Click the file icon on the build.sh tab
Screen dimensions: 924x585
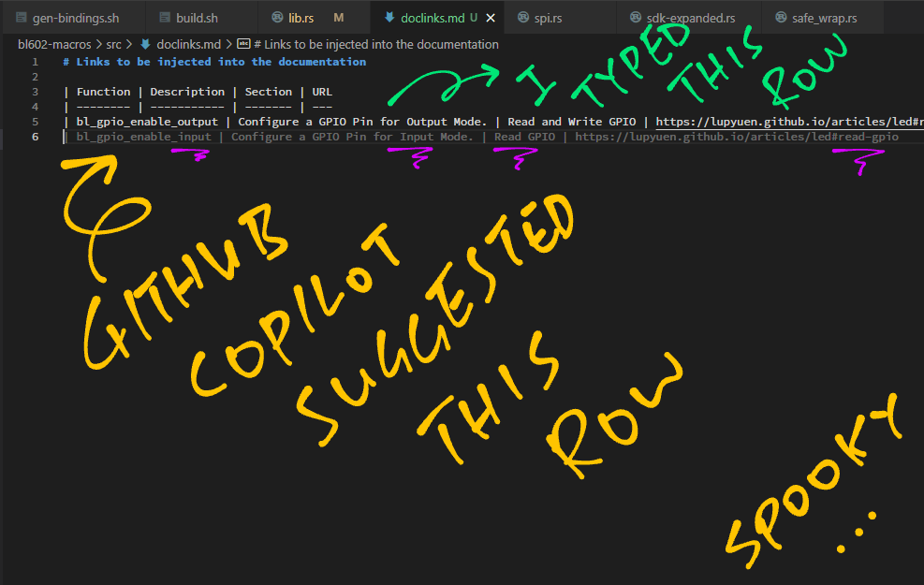click(165, 18)
